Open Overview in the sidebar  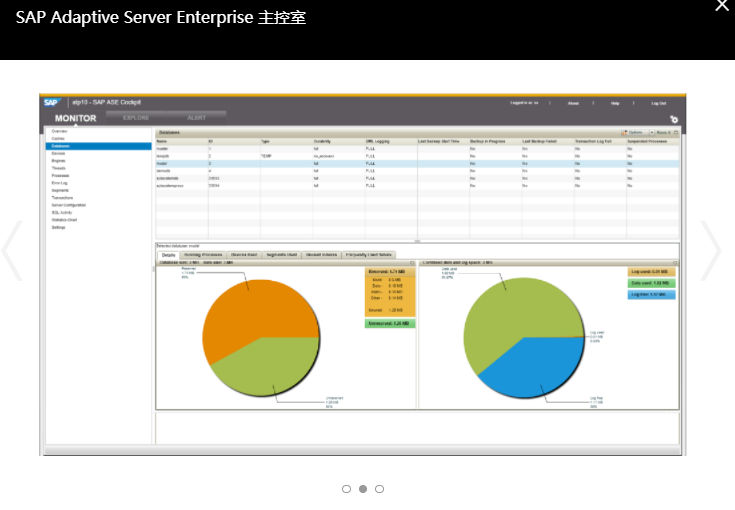click(x=60, y=131)
